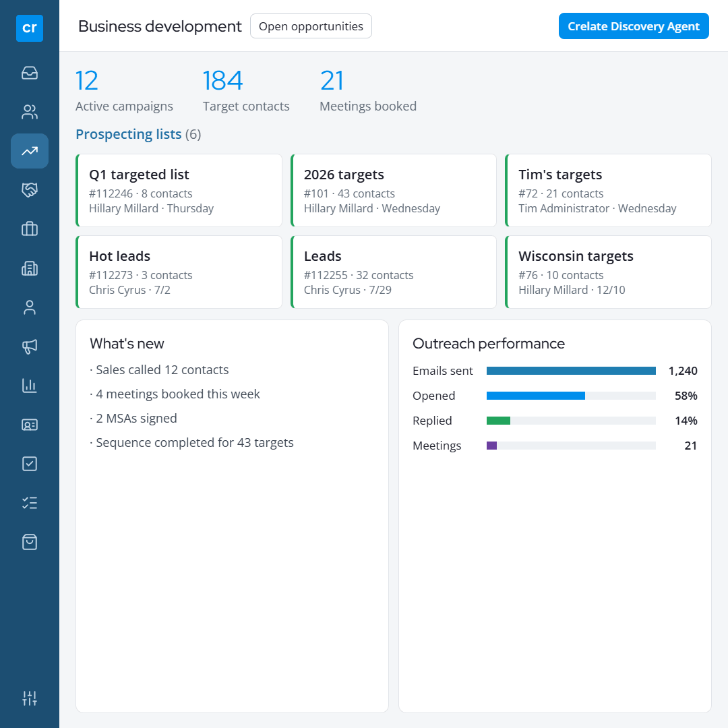Image resolution: width=728 pixels, height=728 pixels.
Task: Open the shopping bag icon
Action: tap(30, 542)
